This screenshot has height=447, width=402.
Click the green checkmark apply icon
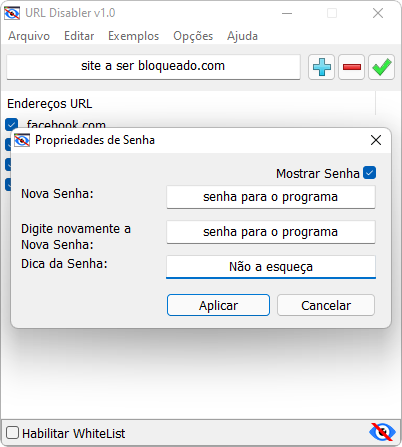[381, 67]
